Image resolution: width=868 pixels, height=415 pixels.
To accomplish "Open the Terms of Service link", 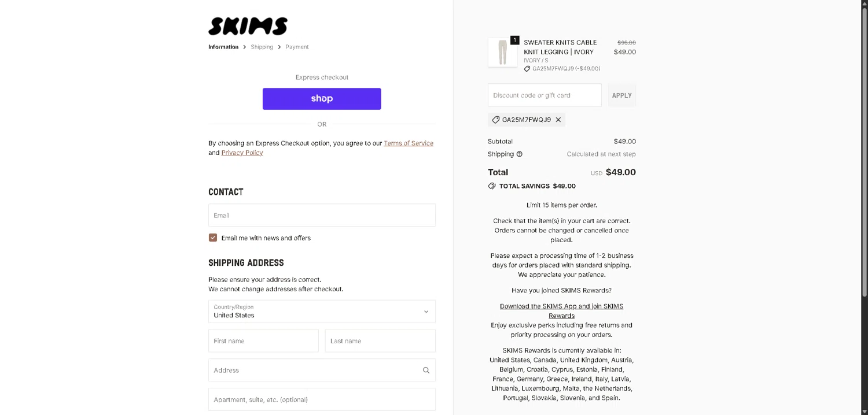I will pos(408,143).
